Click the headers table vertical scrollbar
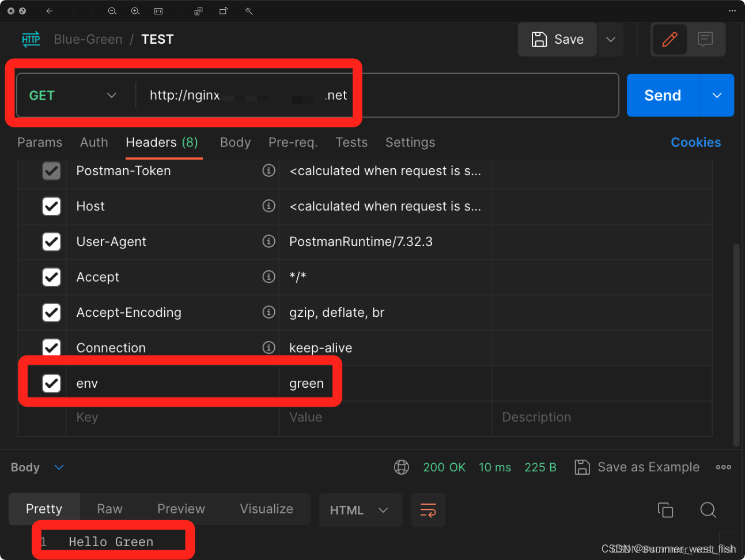745x560 pixels. (736, 345)
